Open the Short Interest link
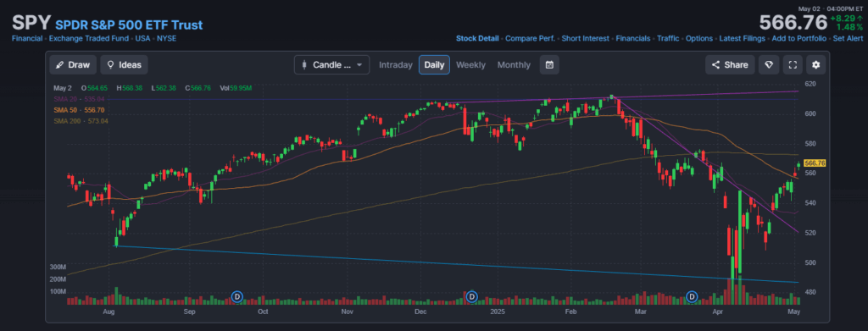 coord(585,39)
